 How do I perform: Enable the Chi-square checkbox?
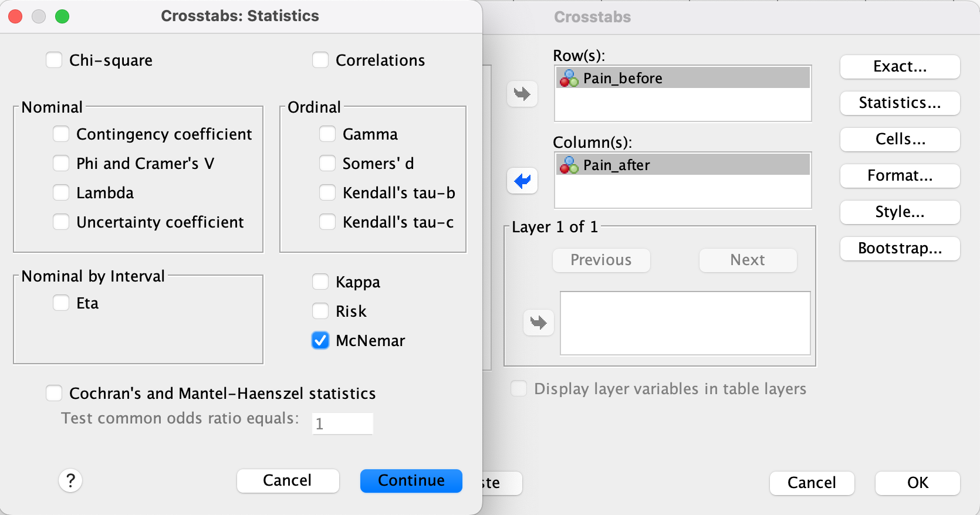pos(54,60)
